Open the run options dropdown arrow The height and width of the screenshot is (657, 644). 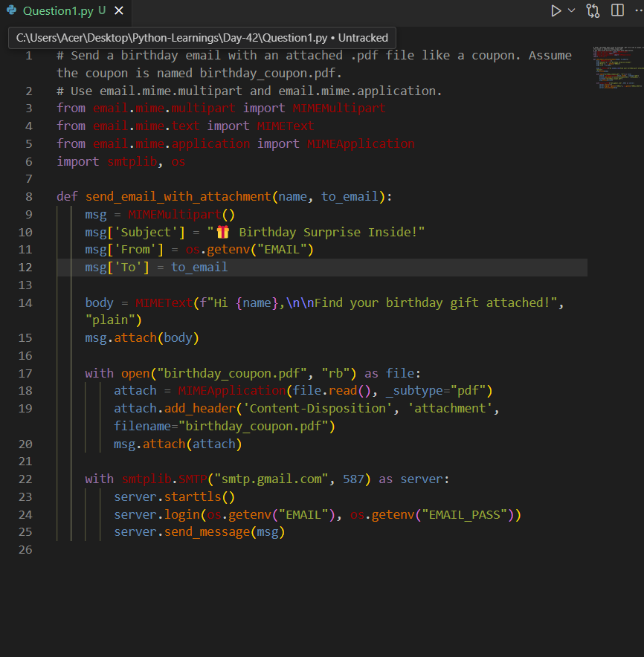[571, 10]
